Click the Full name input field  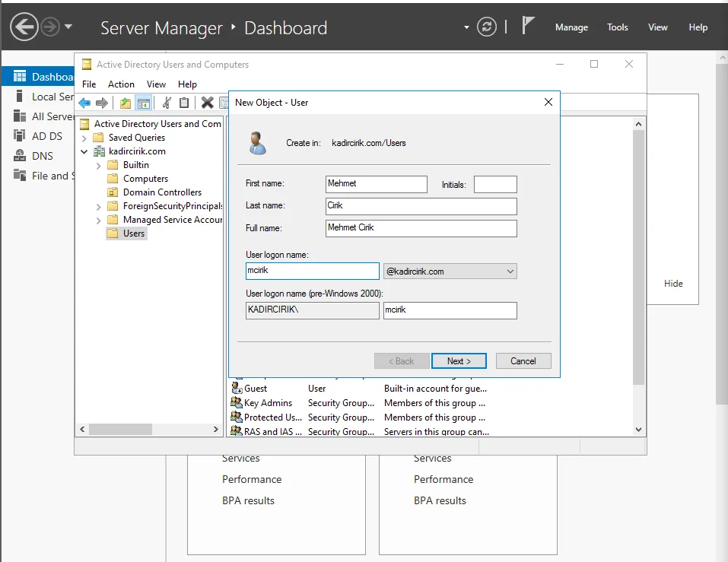coord(421,228)
